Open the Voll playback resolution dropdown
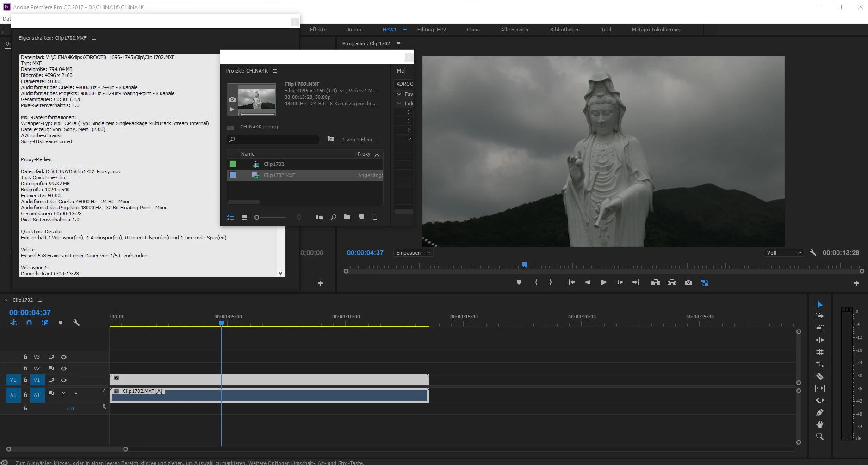This screenshot has width=868, height=465. [x=784, y=253]
